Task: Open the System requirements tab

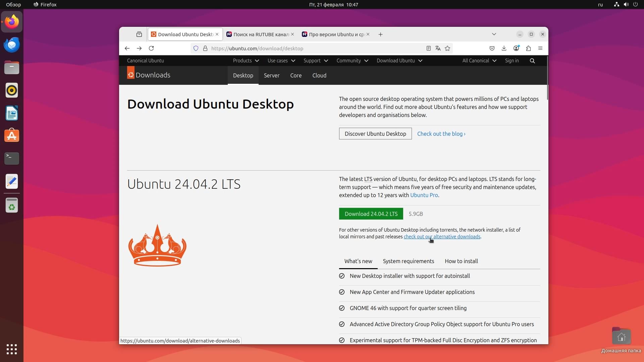Action: [408, 261]
